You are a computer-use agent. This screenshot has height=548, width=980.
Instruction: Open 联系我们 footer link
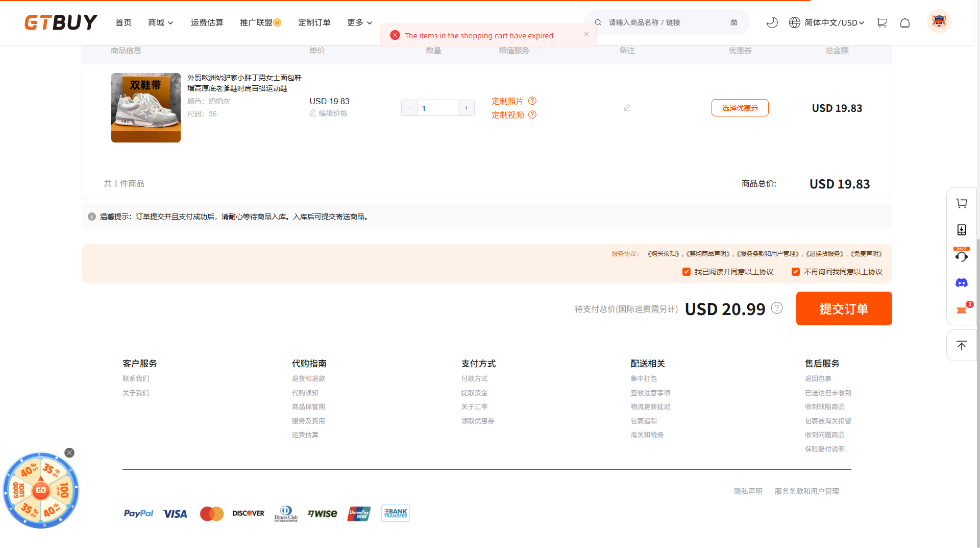(x=136, y=378)
